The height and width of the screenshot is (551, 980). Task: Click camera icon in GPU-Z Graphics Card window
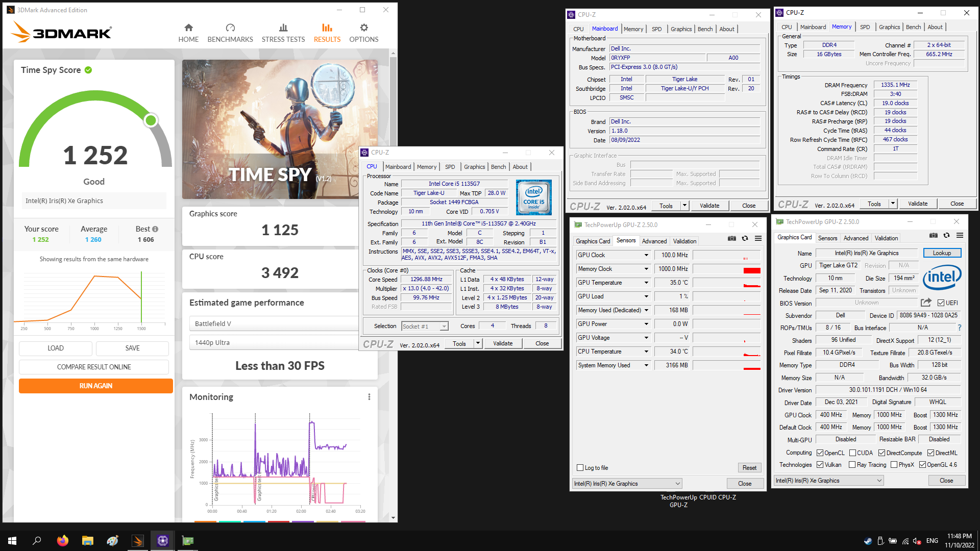933,235
